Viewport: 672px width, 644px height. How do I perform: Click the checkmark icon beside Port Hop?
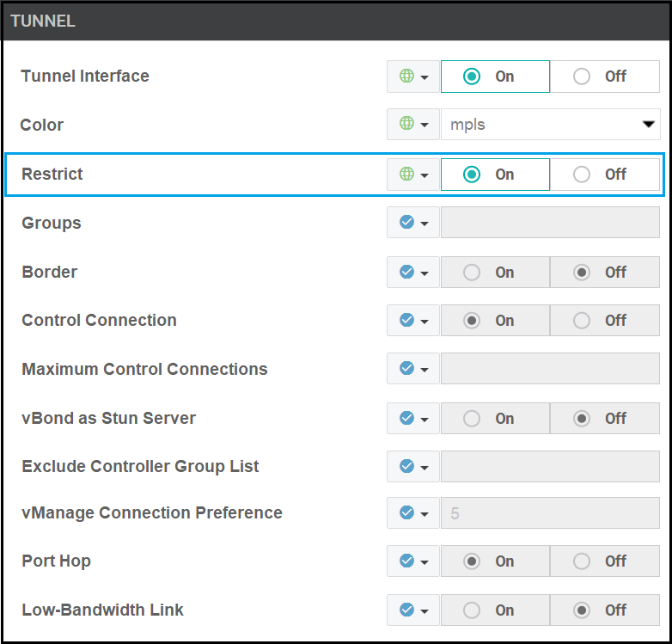click(x=406, y=561)
